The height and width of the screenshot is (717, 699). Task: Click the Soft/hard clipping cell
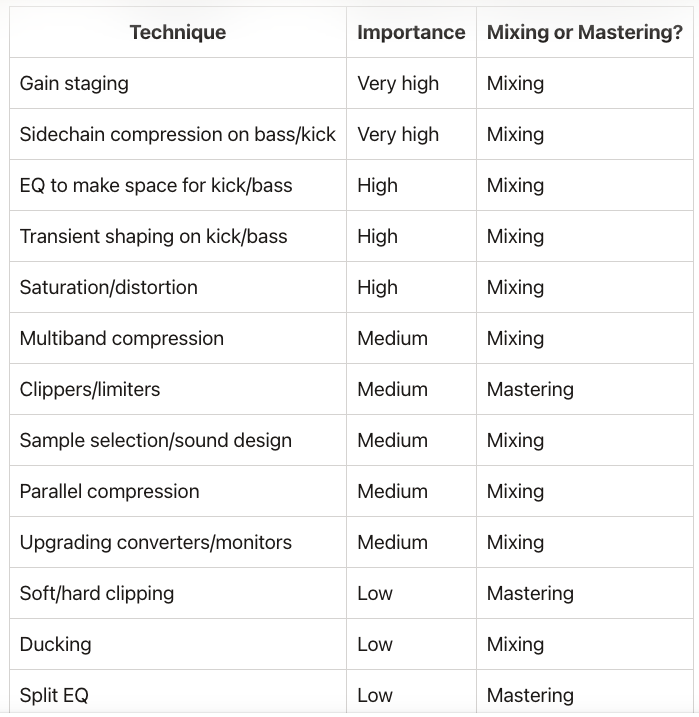178,593
